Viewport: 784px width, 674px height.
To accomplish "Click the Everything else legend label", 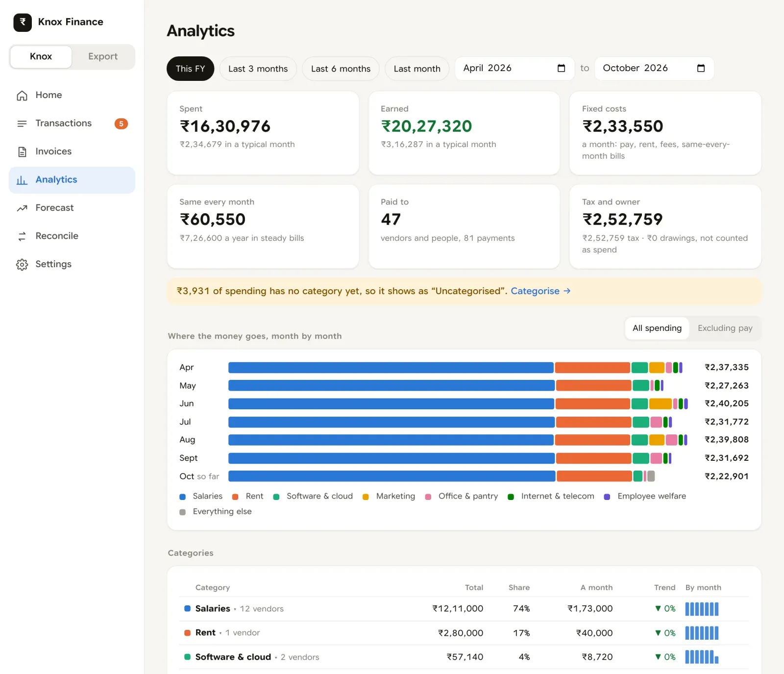I will click(x=222, y=511).
